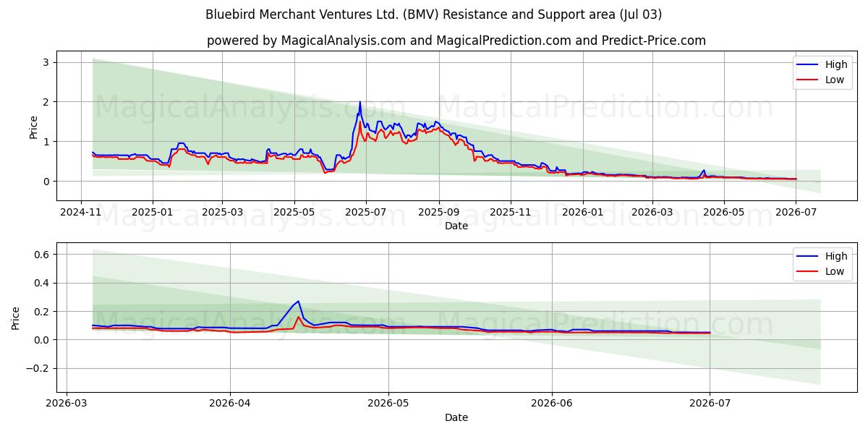The width and height of the screenshot is (868, 434).
Task: Click the '2026-04' tick label
Action: point(230,404)
